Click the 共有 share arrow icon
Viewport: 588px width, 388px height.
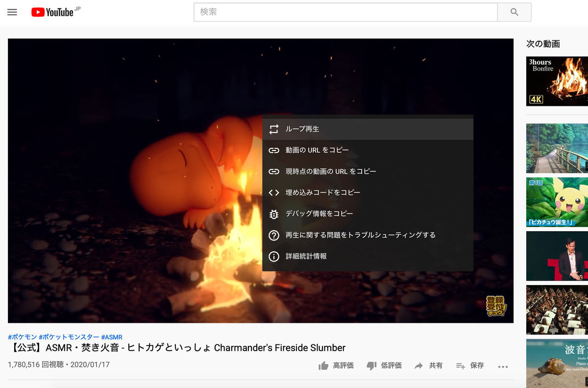pyautogui.click(x=418, y=366)
